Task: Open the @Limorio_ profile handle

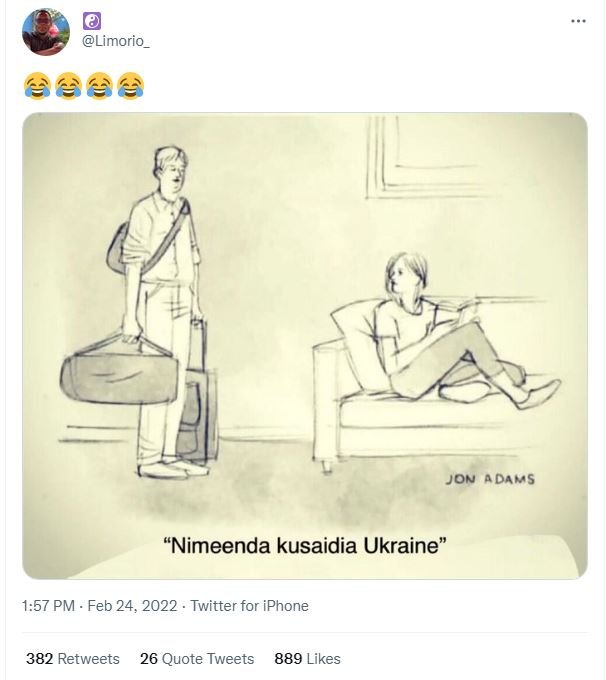Action: pos(116,41)
